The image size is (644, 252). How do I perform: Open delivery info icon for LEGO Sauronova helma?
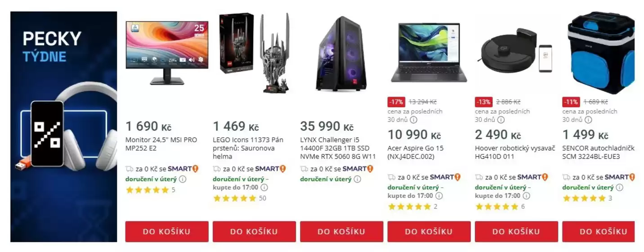264,188
